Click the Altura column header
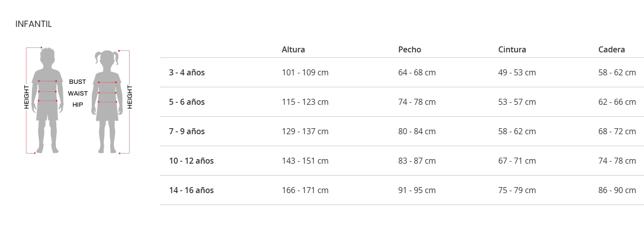Image resolution: width=644 pixels, height=225 pixels. tap(293, 49)
